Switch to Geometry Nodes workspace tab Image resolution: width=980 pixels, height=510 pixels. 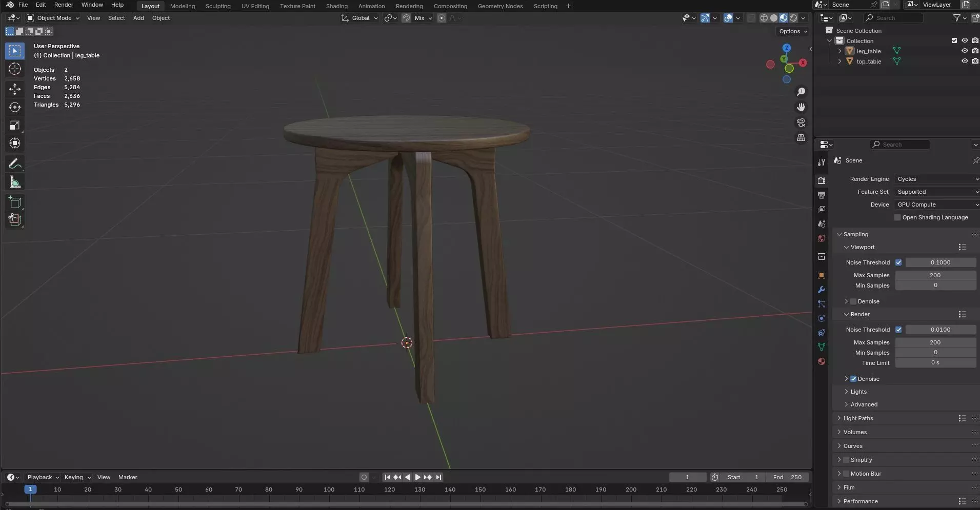point(500,6)
